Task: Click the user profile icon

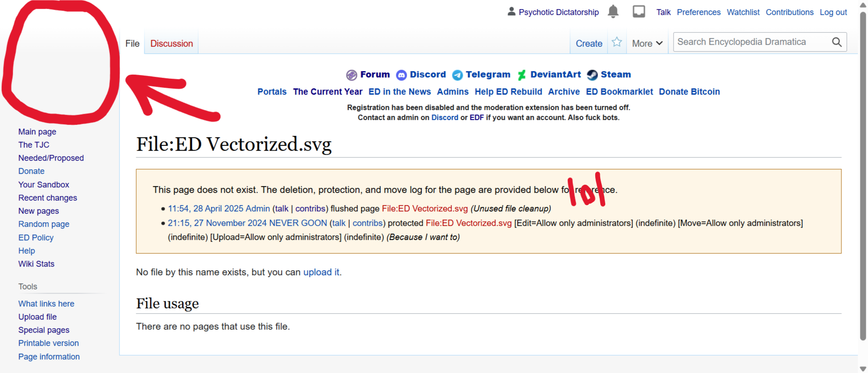Action: pyautogui.click(x=511, y=12)
